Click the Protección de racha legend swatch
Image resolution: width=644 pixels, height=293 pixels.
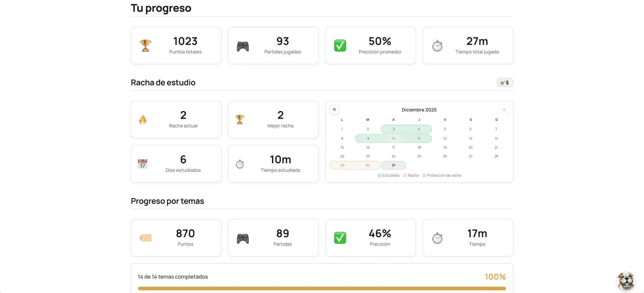(x=424, y=175)
